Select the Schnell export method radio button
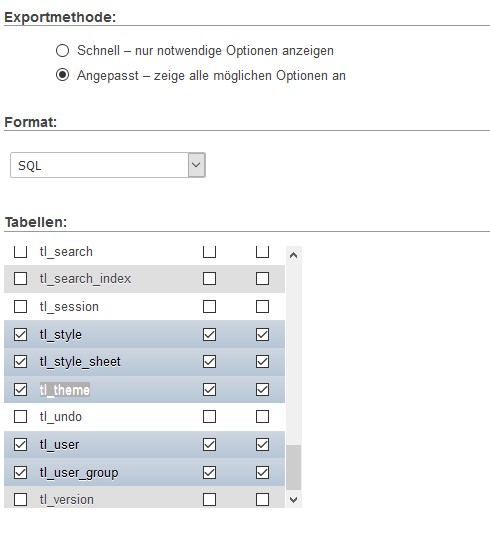Image resolution: width=490 pixels, height=535 pixels. click(62, 50)
